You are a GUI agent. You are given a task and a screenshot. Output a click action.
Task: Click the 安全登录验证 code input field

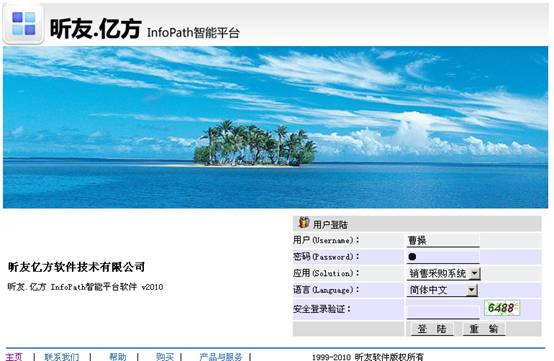pos(443,312)
